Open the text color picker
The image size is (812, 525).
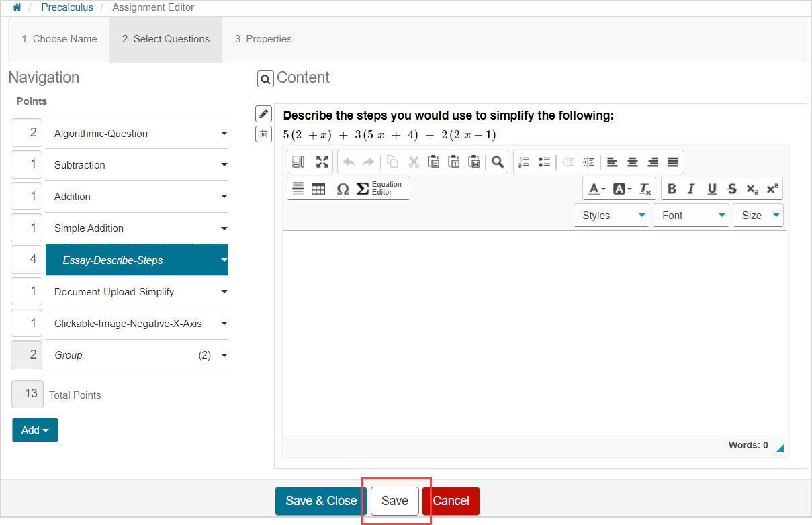coord(596,189)
